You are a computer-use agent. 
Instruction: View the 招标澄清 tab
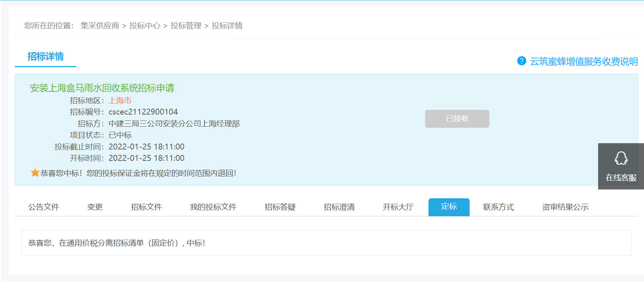click(x=339, y=207)
